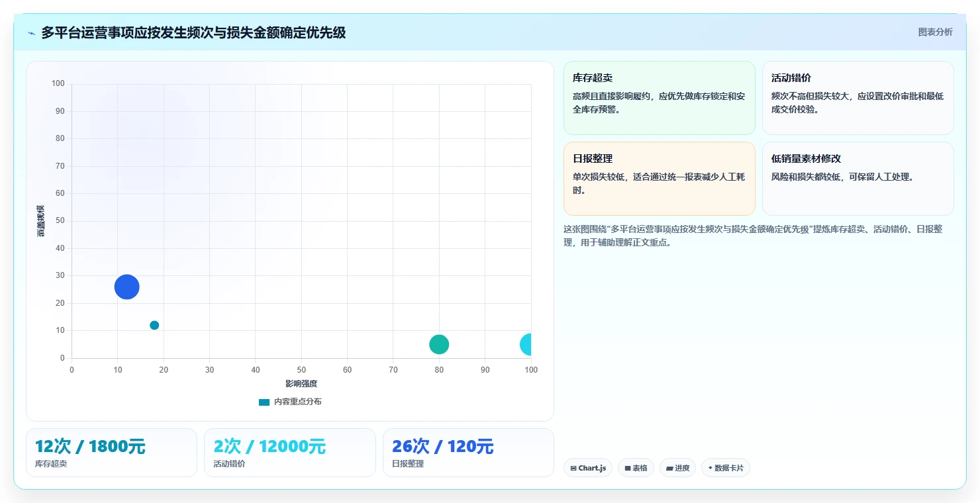Open the 低销量素材修改 description card
The height and width of the screenshot is (503, 980).
pos(857,179)
